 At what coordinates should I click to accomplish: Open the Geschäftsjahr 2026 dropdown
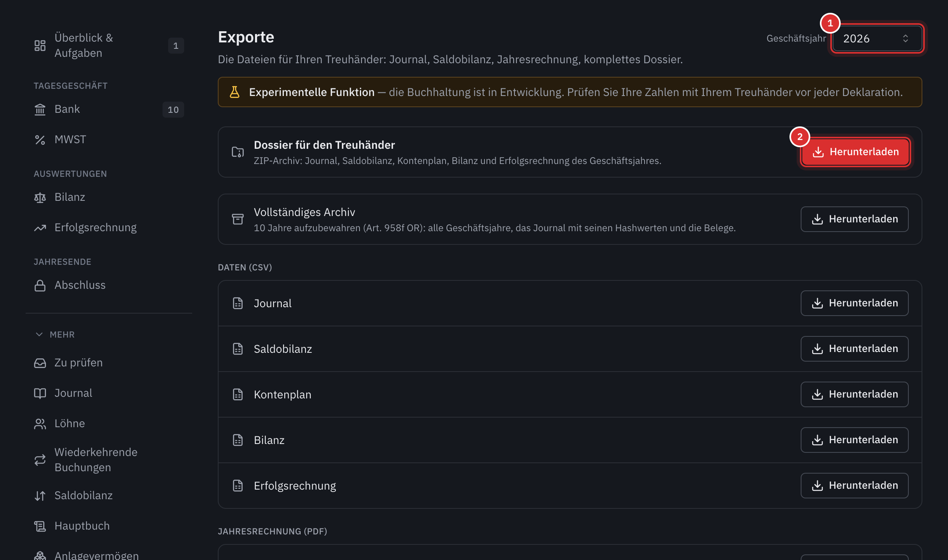(x=877, y=38)
